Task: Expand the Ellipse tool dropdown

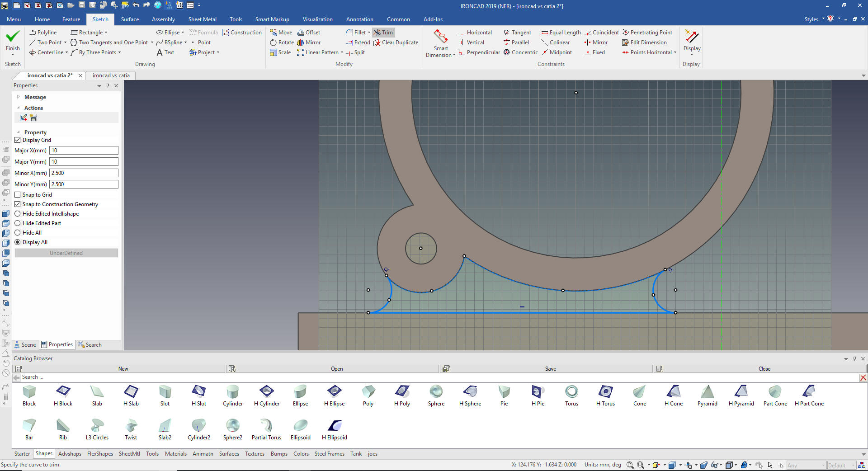Action: tap(183, 33)
